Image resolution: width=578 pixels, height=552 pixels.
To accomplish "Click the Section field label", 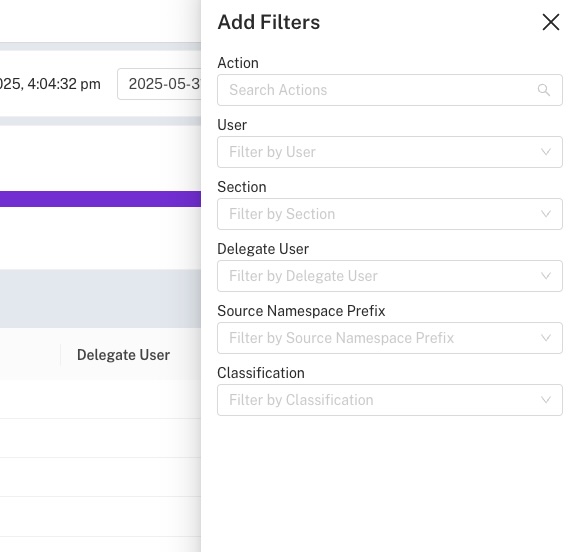I will click(242, 187).
